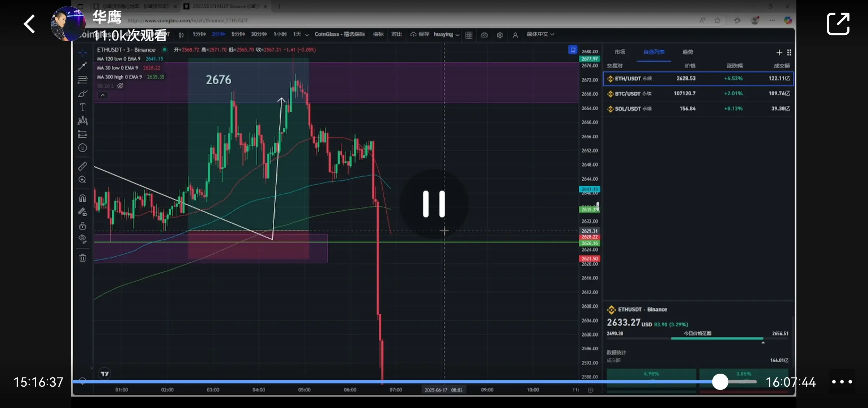Open the 对比 compare menu
Screen dimensions: 868x408
[x=396, y=34]
